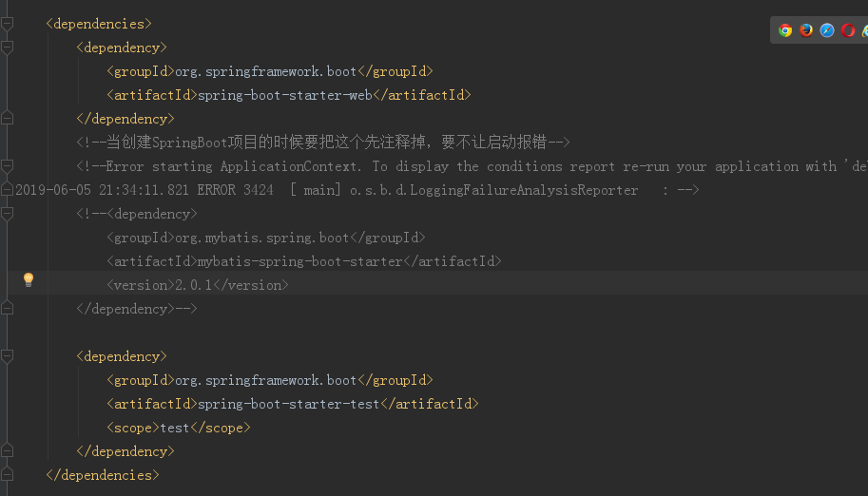Open preview in Safari browser icon
Image resolution: width=868 pixels, height=496 pixels.
827,30
